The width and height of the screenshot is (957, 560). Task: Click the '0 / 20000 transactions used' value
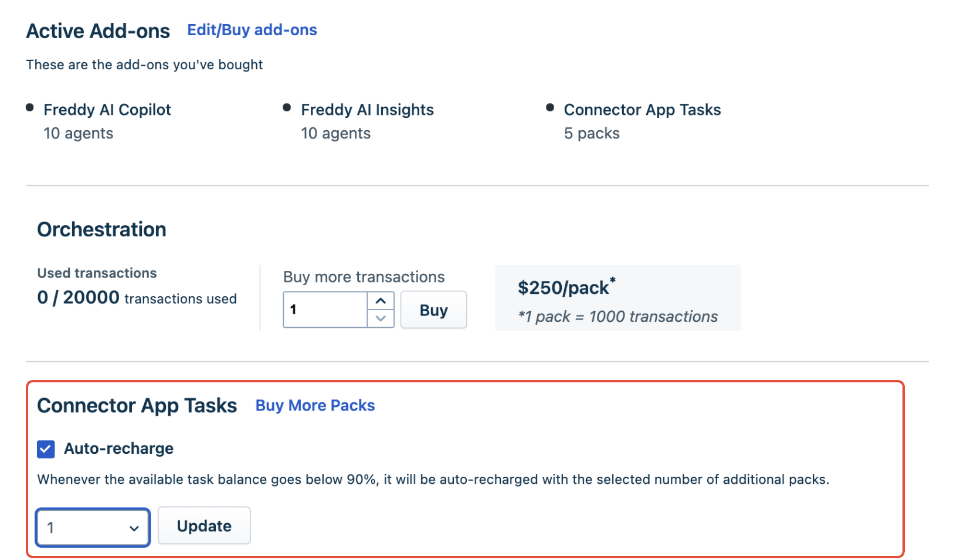(x=137, y=298)
